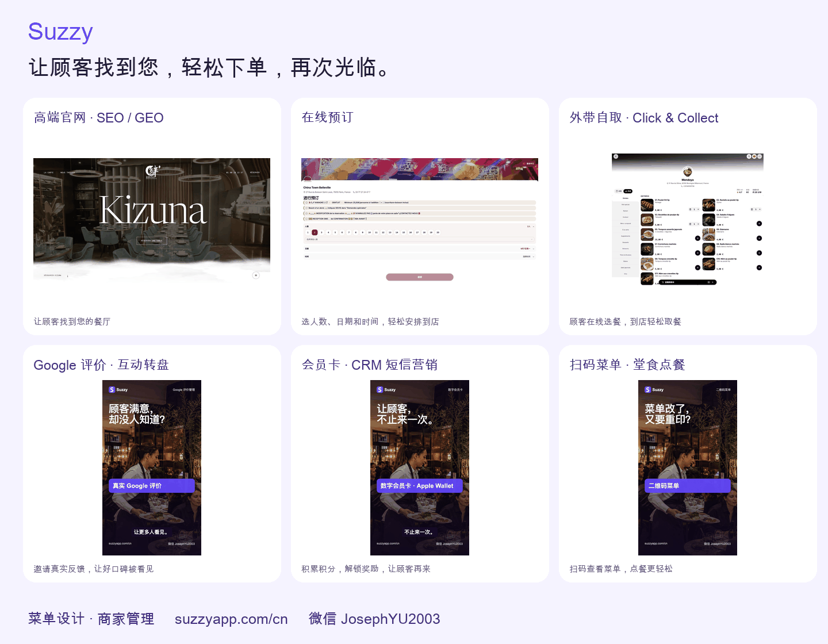Open the suzzyapp.com/cn footer link
The height and width of the screenshot is (644, 828).
(231, 619)
